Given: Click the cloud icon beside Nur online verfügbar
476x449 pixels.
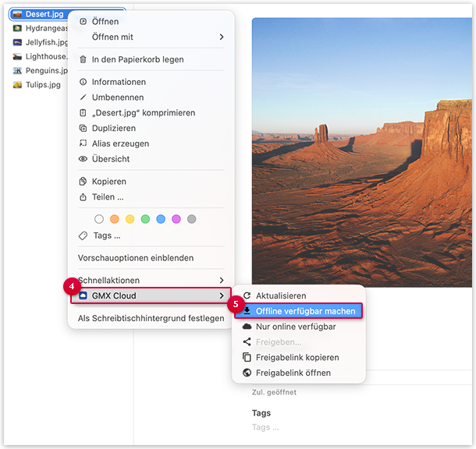Looking at the screenshot, I should click(247, 327).
